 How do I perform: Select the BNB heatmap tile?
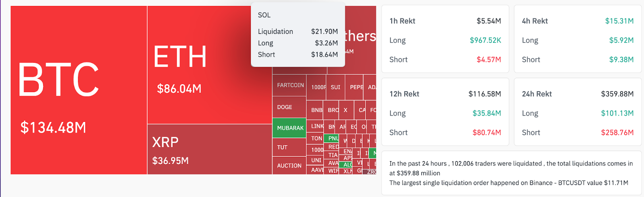point(316,110)
